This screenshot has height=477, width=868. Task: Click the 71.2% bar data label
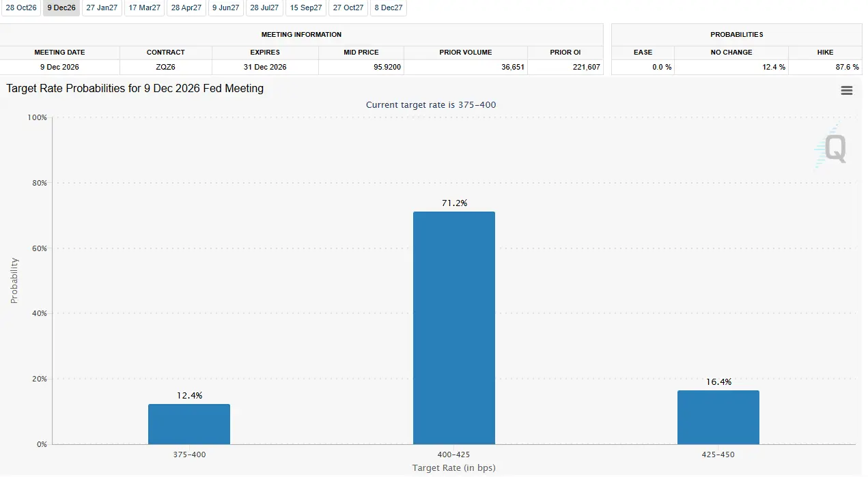coord(454,203)
